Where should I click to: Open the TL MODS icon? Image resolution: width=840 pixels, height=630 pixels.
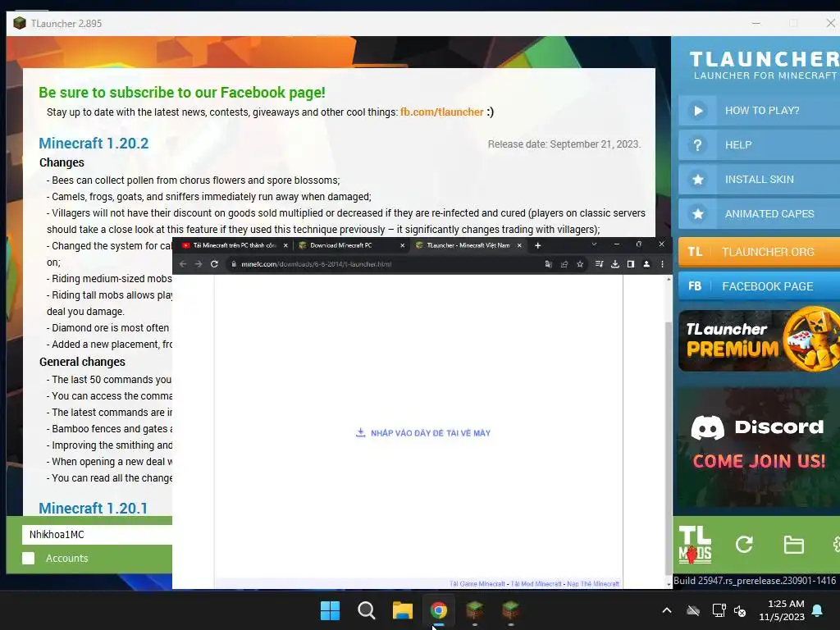pos(695,545)
